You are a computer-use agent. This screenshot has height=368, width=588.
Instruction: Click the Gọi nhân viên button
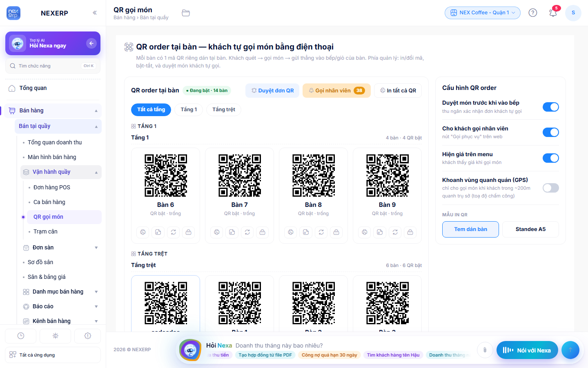click(336, 91)
